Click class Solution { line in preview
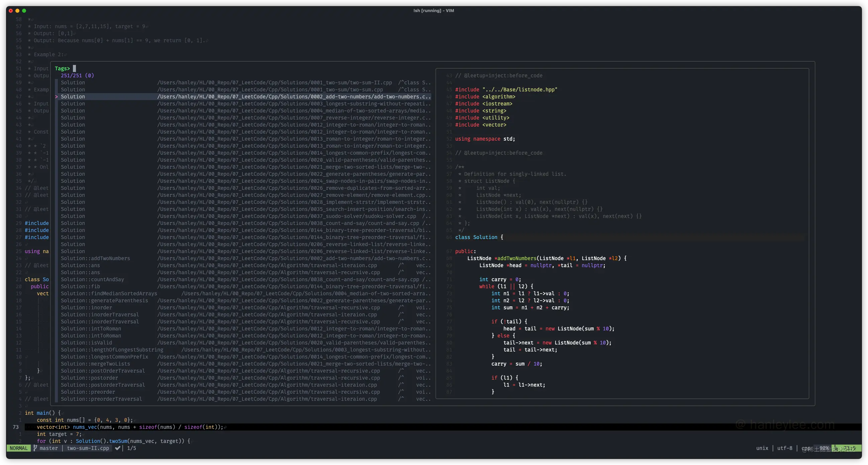The width and height of the screenshot is (868, 465). click(x=479, y=237)
